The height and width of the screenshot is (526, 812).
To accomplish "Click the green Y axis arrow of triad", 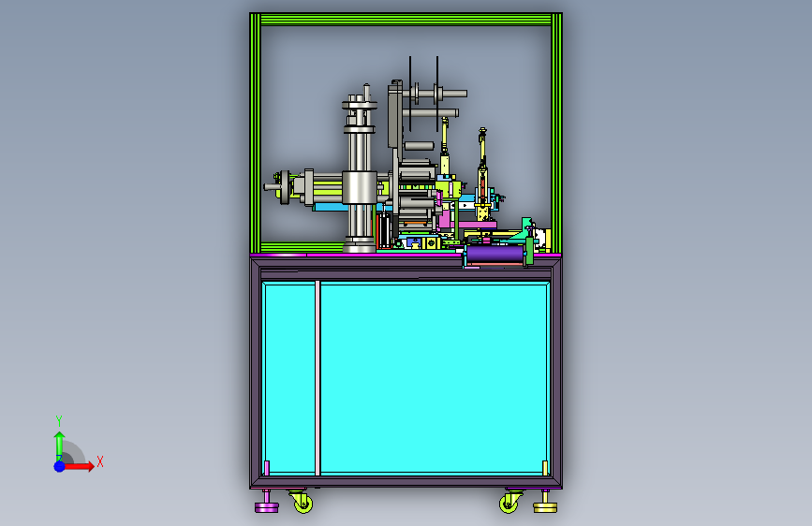I will (x=60, y=446).
